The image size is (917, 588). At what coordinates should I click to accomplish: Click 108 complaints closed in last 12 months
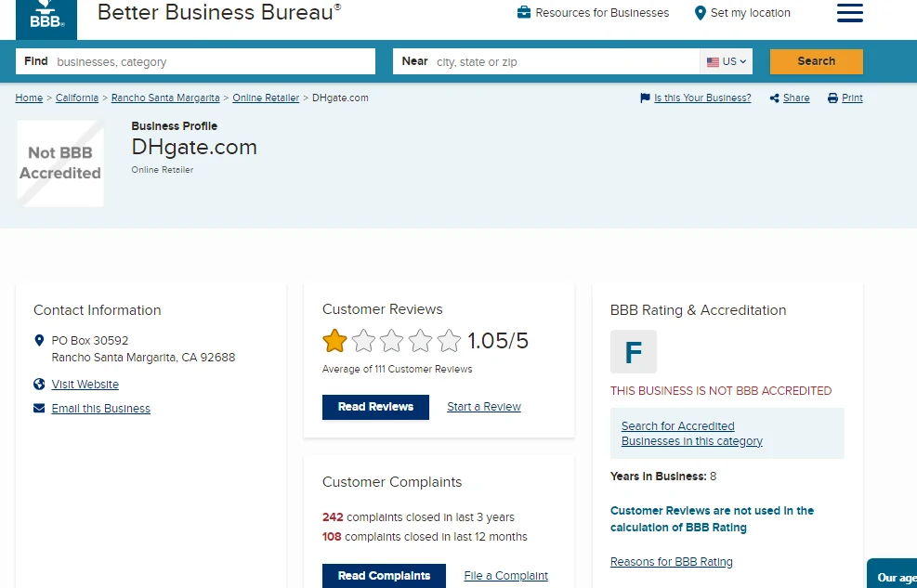(425, 537)
